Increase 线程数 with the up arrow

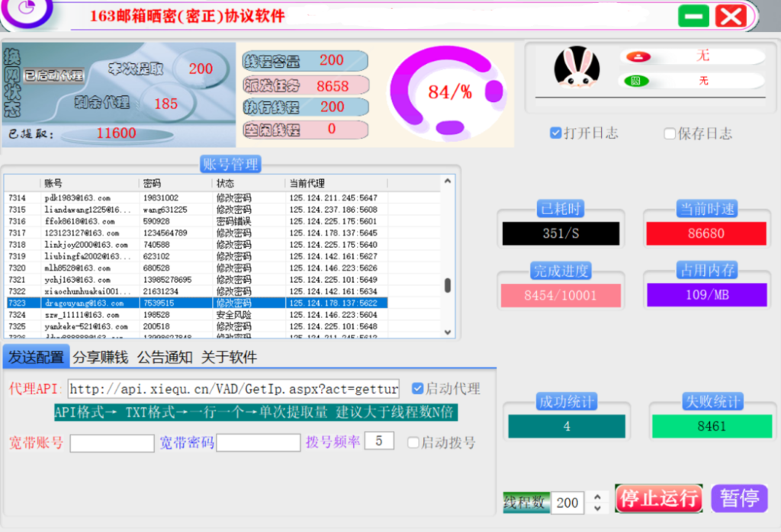tap(597, 496)
